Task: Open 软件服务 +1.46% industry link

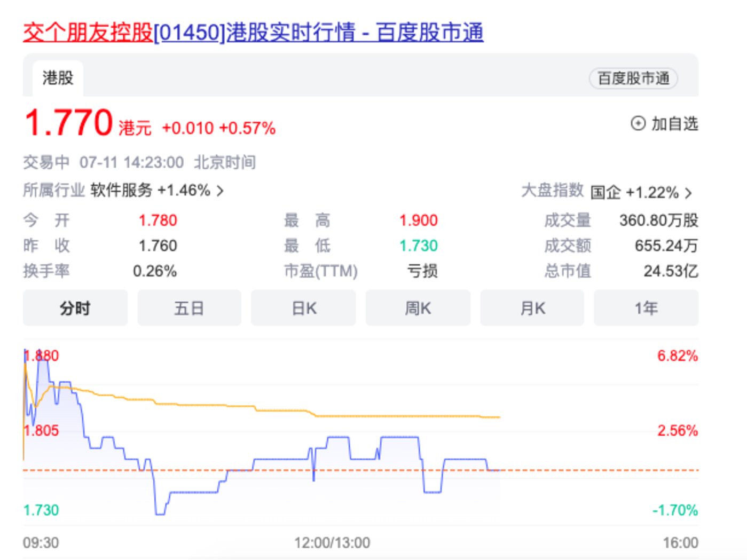Action: [x=150, y=191]
